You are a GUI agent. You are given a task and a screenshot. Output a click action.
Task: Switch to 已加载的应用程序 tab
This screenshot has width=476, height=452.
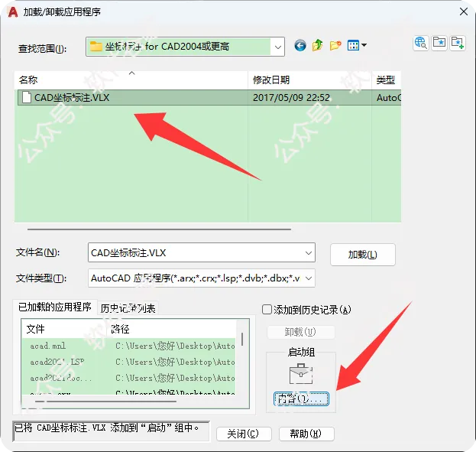[55, 307]
